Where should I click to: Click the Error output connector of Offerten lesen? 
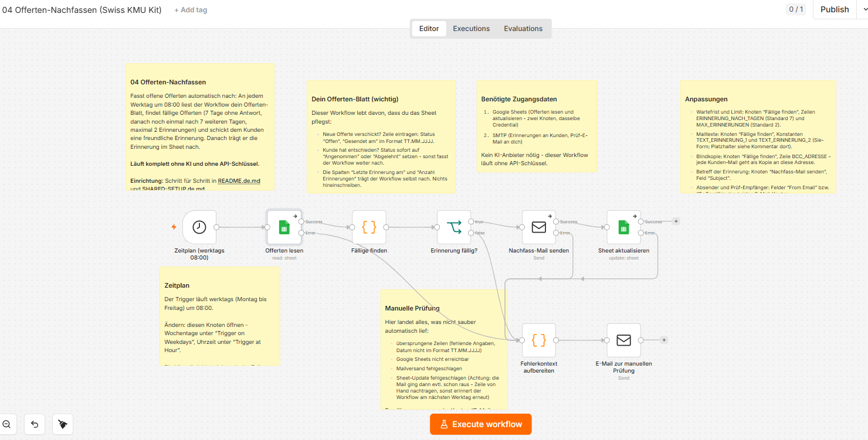tap(301, 233)
